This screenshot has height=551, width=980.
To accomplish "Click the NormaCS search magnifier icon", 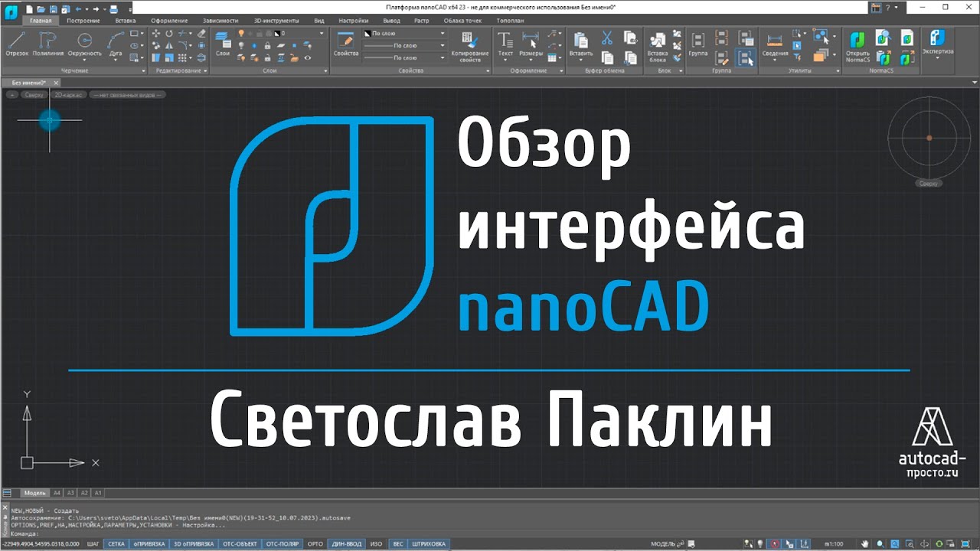I will pyautogui.click(x=884, y=37).
